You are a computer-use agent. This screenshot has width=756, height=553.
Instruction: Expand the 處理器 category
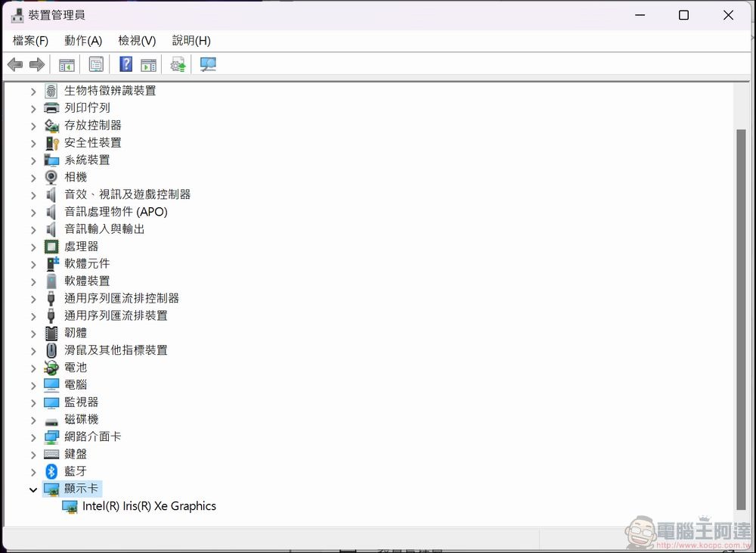(x=33, y=246)
